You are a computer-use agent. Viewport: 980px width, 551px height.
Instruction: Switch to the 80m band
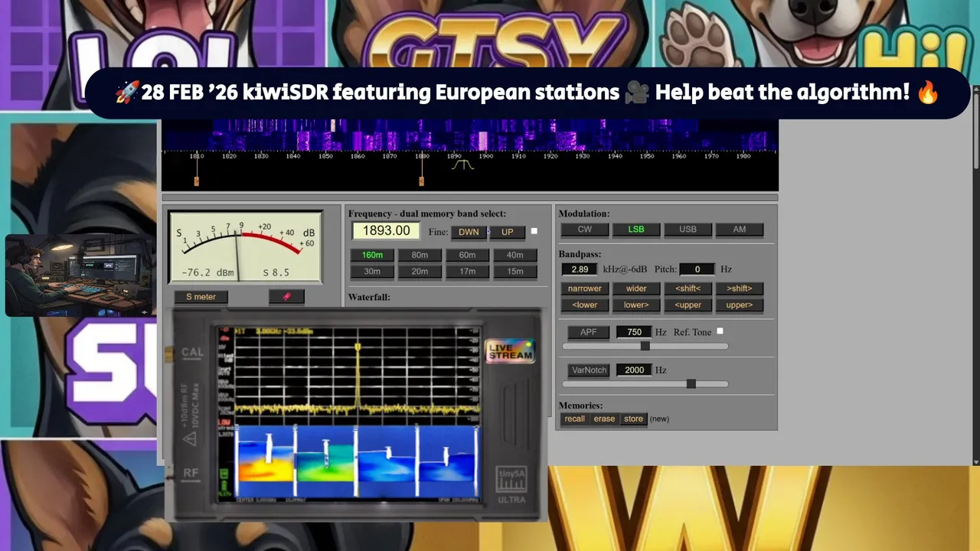point(420,255)
